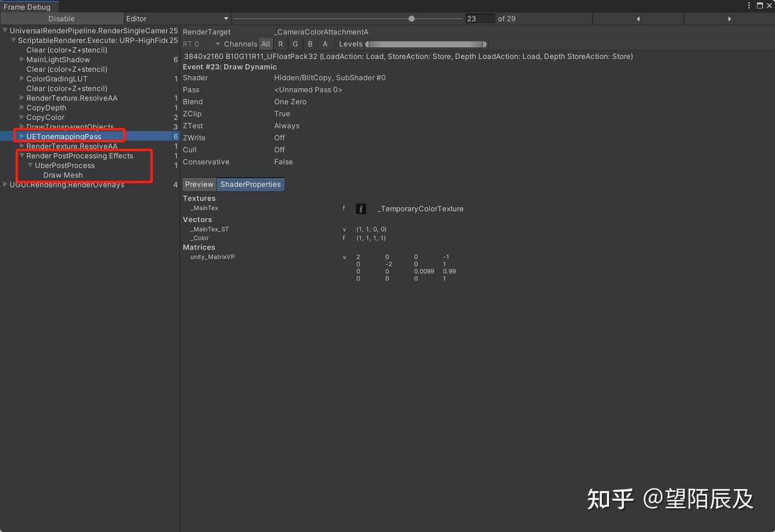Viewport: 775px width, 532px height.
Task: Open the panel options kebab menu
Action: [x=749, y=5]
